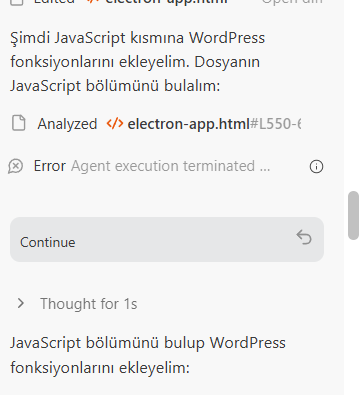
Task: Click the 'Analyzed' label text
Action: (x=67, y=124)
